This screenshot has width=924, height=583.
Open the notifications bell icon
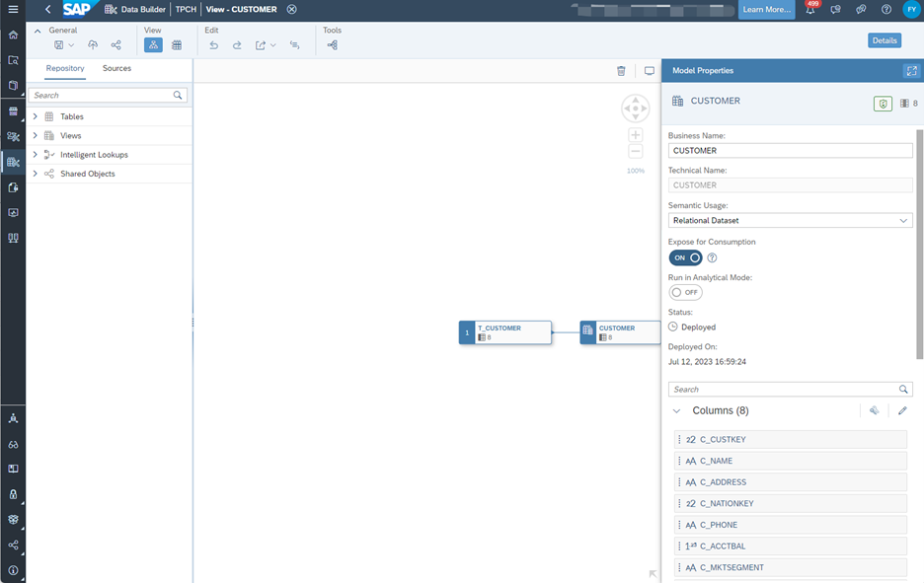[x=810, y=10]
